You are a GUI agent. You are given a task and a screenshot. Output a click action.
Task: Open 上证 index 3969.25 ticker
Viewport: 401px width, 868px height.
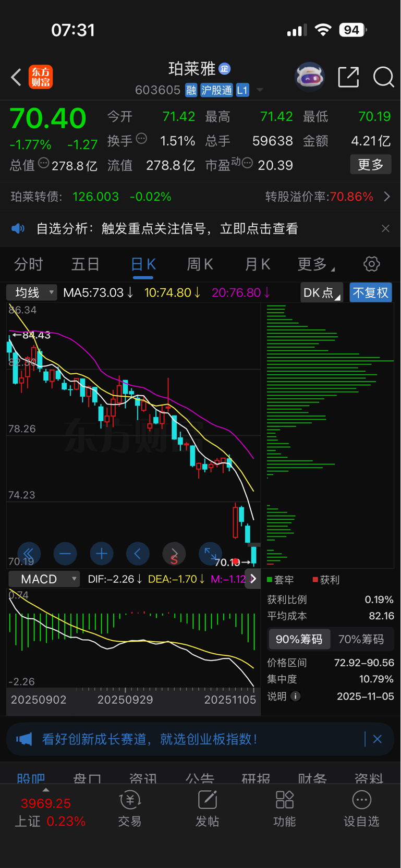point(50,812)
